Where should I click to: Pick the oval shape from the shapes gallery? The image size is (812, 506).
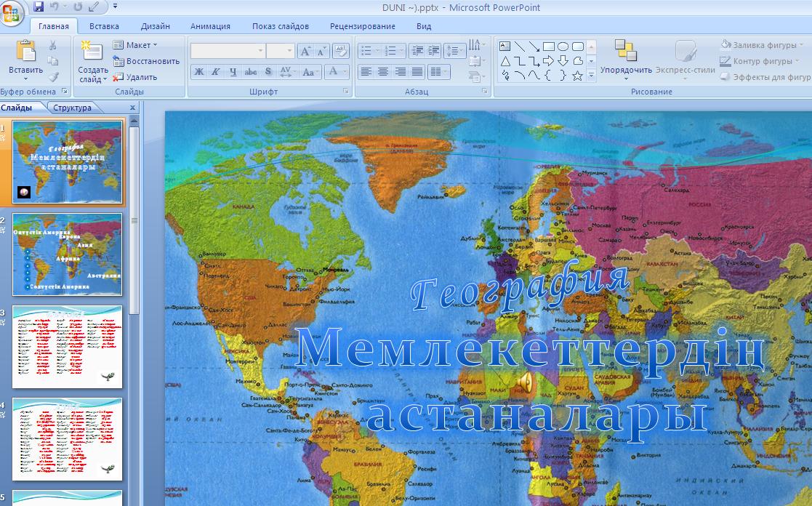[563, 46]
